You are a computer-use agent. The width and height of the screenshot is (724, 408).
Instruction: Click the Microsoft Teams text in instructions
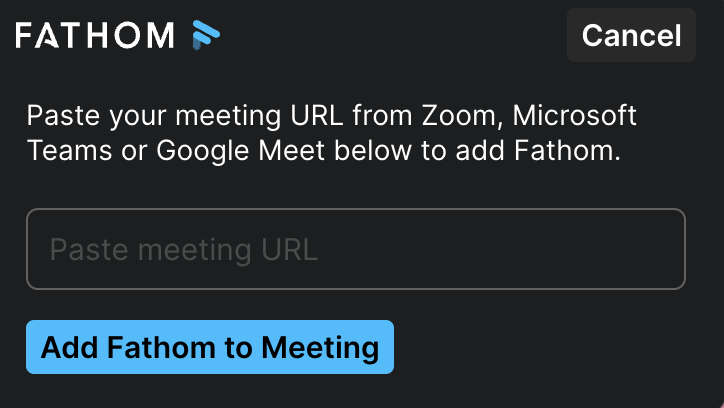click(x=575, y=116)
